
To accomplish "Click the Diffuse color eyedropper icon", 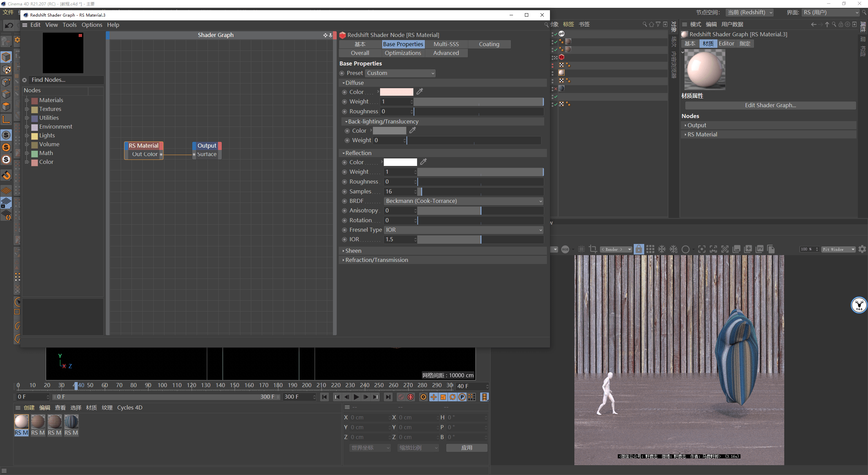I will (x=419, y=92).
